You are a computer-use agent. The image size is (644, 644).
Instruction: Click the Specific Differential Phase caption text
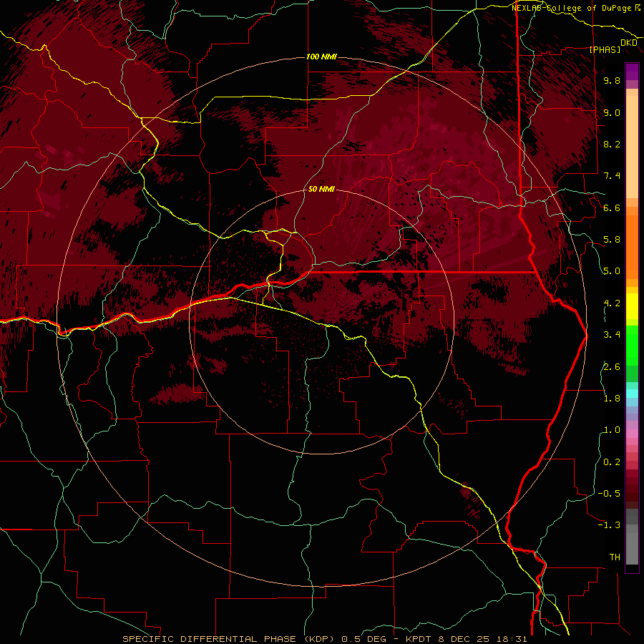(x=324, y=639)
